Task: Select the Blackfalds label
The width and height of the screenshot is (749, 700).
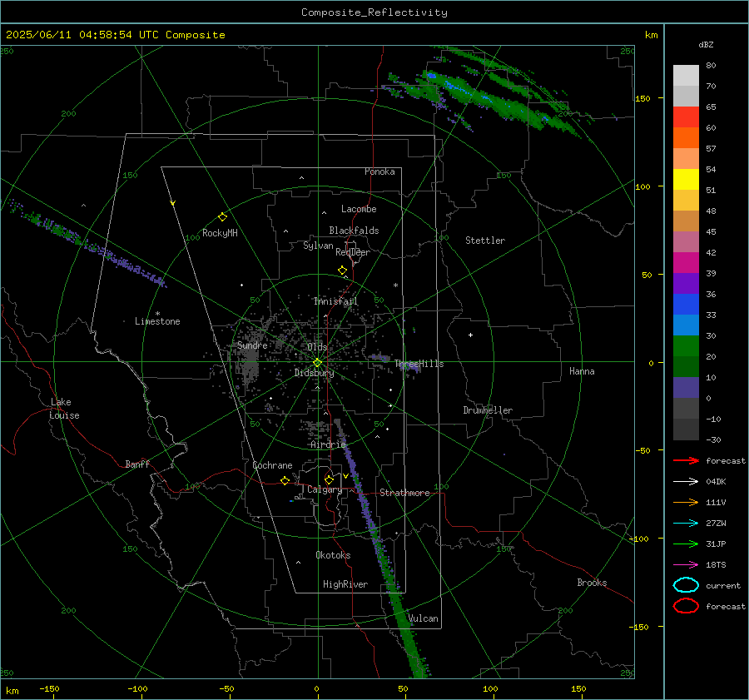Action: click(x=354, y=231)
